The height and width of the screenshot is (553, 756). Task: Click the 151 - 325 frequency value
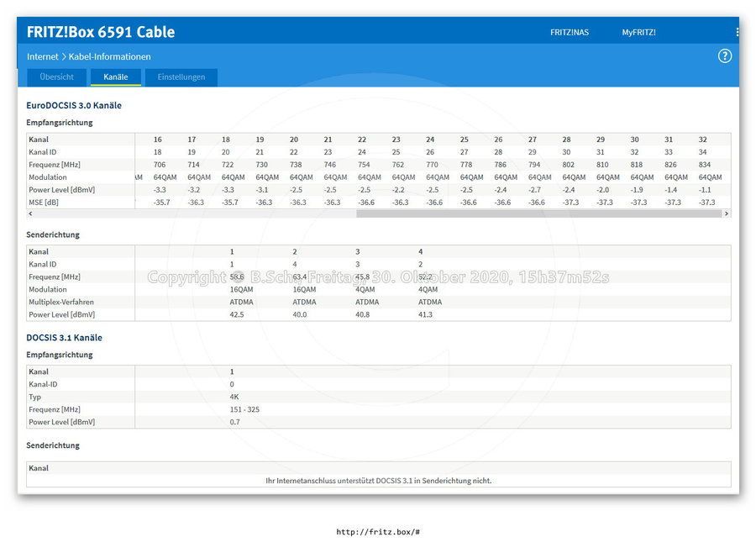tap(244, 409)
